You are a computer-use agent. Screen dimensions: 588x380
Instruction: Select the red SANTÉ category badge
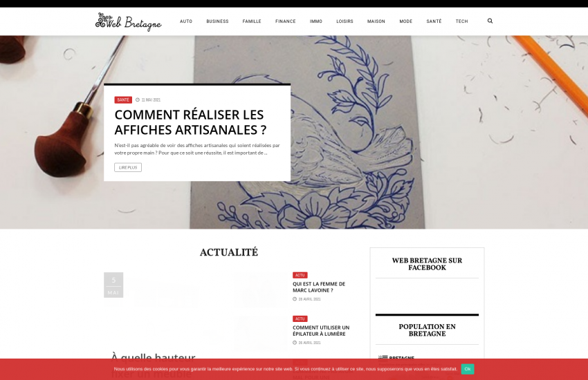pos(123,100)
